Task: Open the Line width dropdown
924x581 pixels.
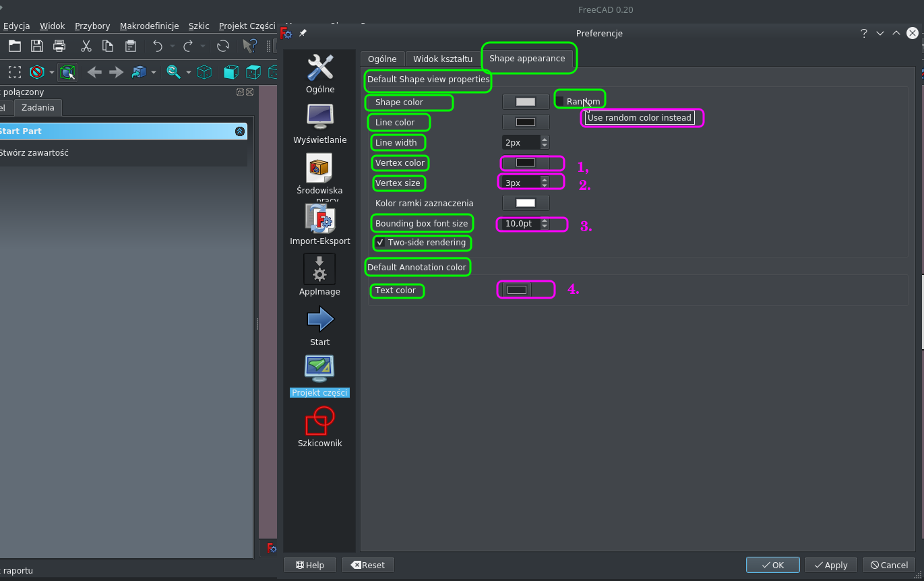Action: (544, 142)
